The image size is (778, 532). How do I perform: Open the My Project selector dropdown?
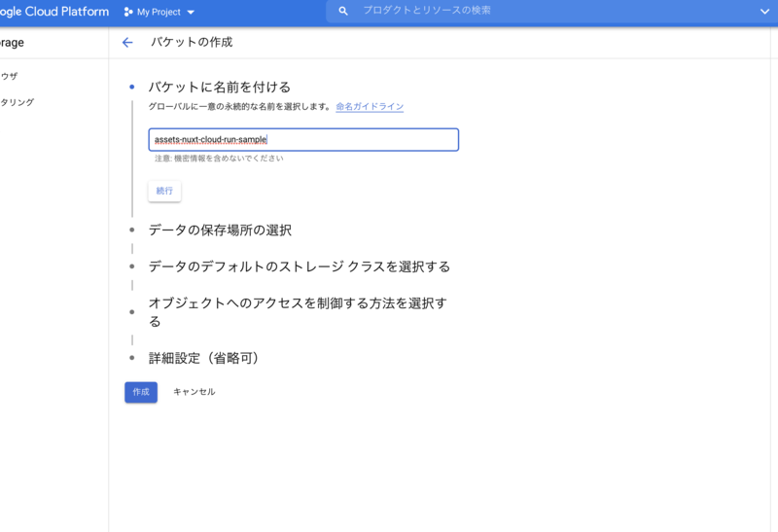pos(159,12)
